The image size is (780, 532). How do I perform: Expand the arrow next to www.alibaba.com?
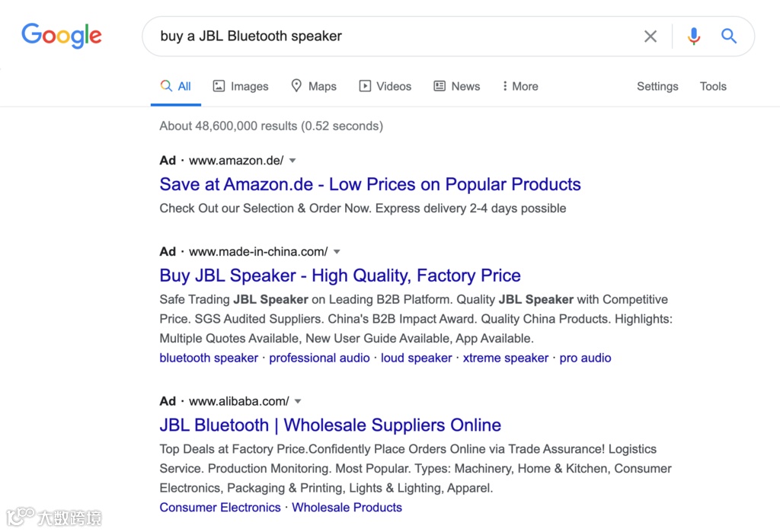(x=298, y=401)
